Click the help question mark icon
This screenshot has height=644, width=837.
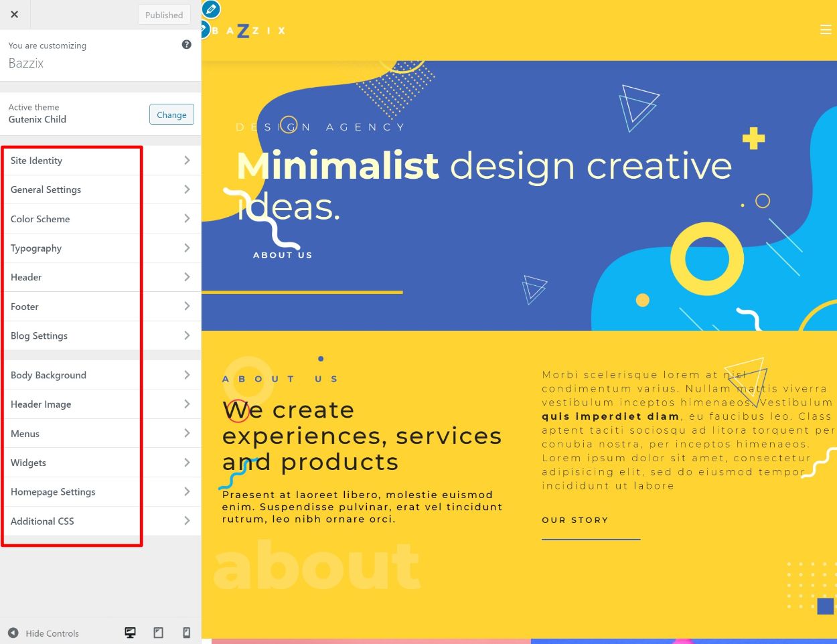[187, 44]
